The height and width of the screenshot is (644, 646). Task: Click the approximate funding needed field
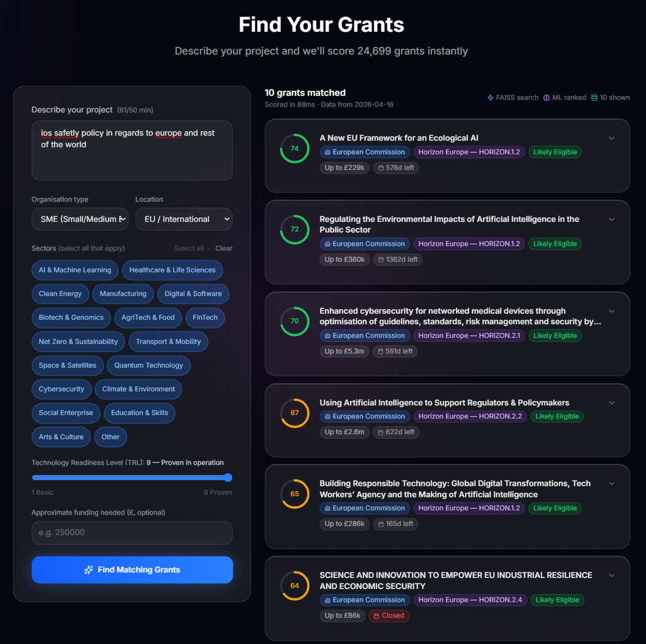132,533
